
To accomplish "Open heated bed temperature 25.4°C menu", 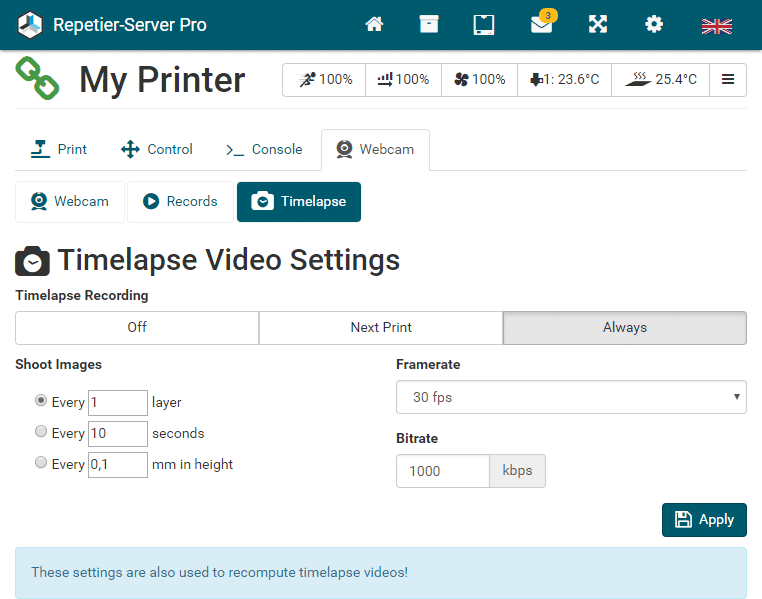I will pyautogui.click(x=660, y=79).
